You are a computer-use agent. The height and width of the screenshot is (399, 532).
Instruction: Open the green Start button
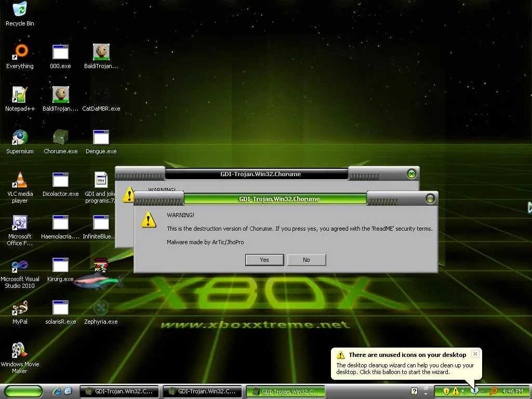coord(24,392)
